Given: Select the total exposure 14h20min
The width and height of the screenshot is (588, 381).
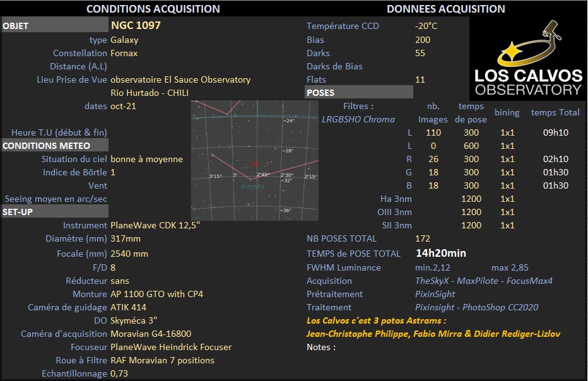Looking at the screenshot, I should click(440, 253).
